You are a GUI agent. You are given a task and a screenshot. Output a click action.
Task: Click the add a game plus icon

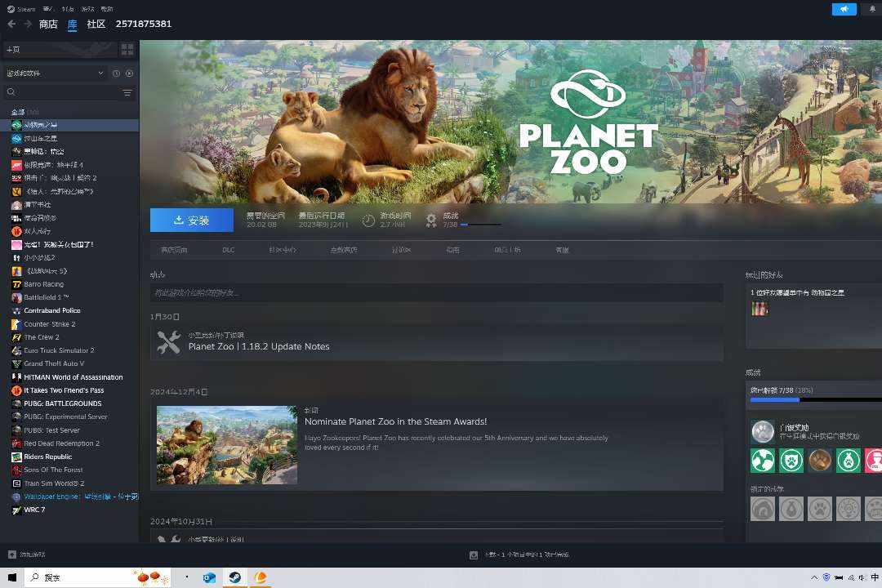[11, 555]
